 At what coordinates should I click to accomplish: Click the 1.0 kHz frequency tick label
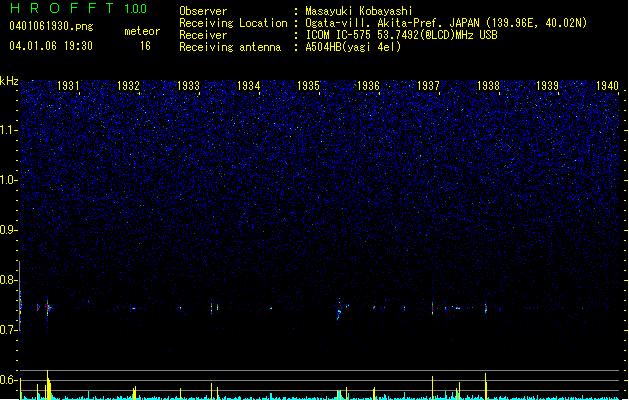click(x=8, y=180)
